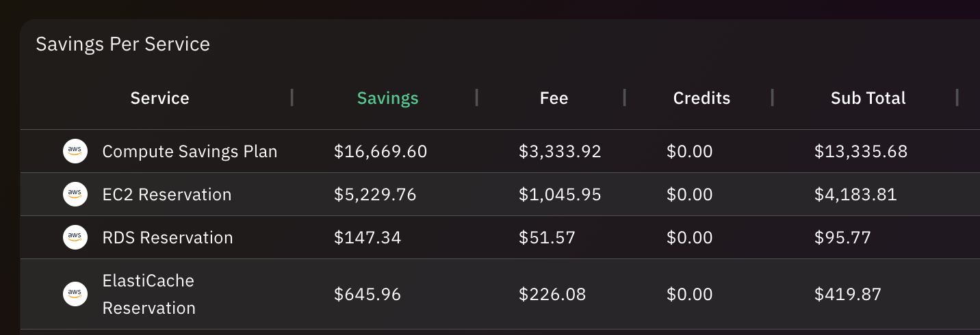The height and width of the screenshot is (335, 980).
Task: Click the column divider after Savings header
Action: [477, 98]
